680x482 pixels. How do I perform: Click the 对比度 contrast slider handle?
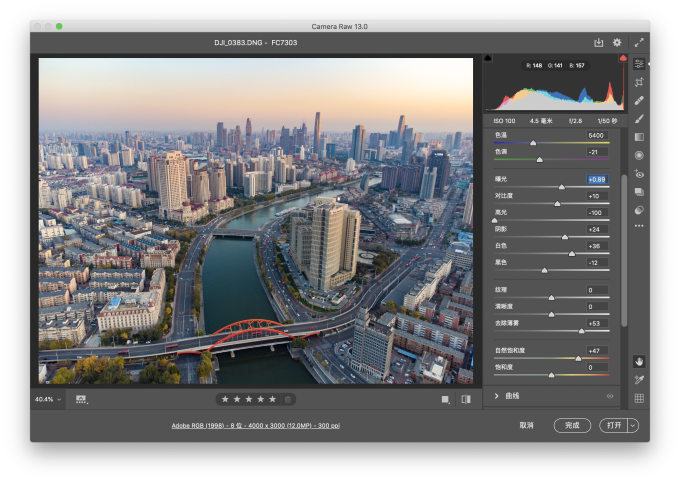pyautogui.click(x=557, y=203)
